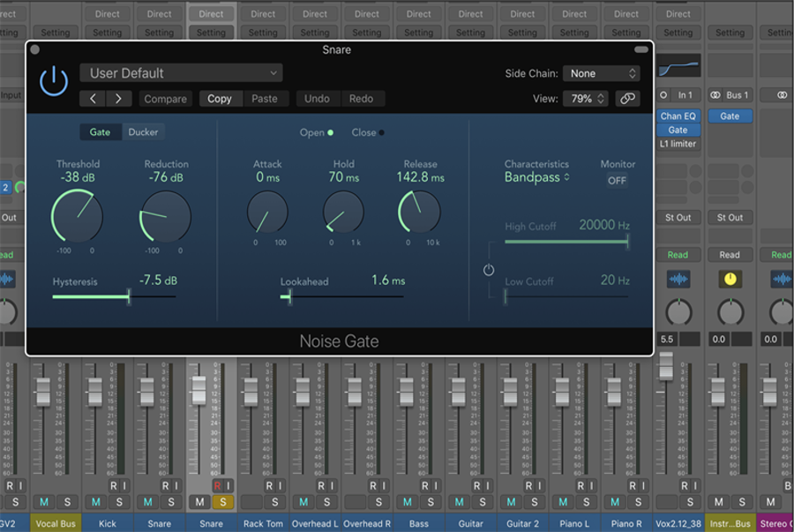Unsolo the Snare channel
This screenshot has width=794, height=532.
tap(223, 502)
